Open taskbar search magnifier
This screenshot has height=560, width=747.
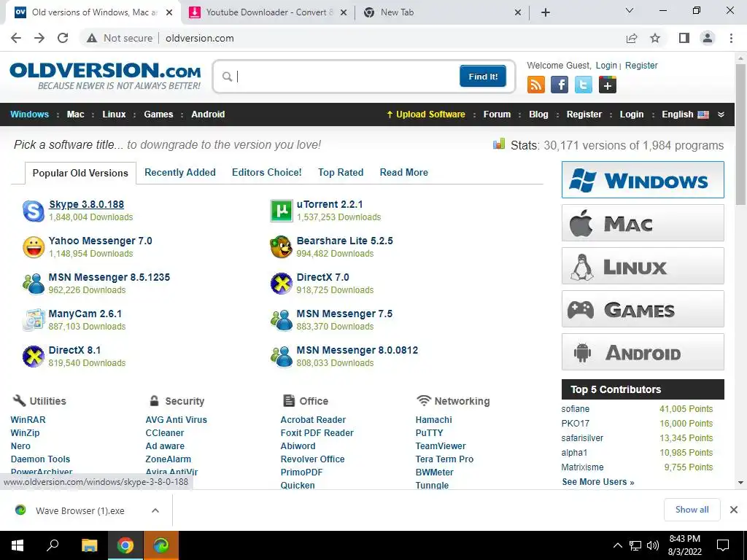[53, 545]
